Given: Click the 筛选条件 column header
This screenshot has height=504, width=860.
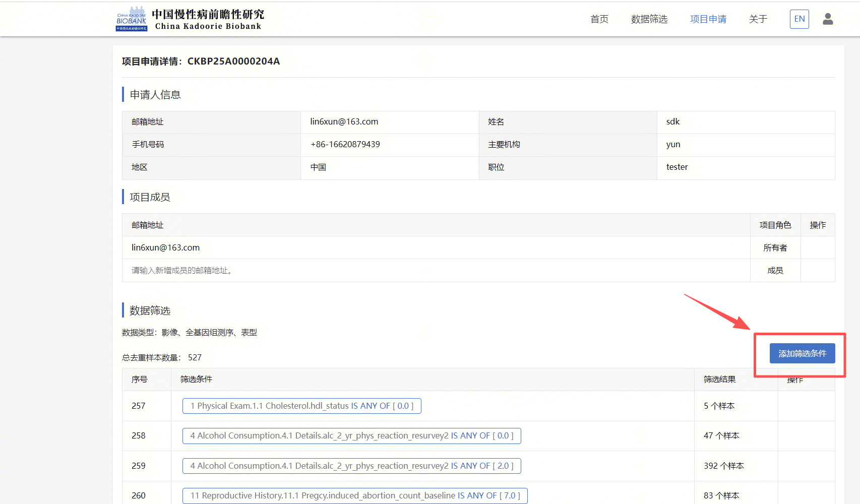Looking at the screenshot, I should [x=196, y=379].
